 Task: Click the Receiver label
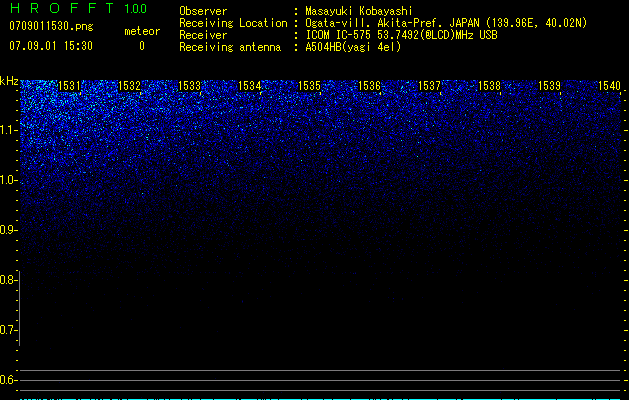coord(203,35)
